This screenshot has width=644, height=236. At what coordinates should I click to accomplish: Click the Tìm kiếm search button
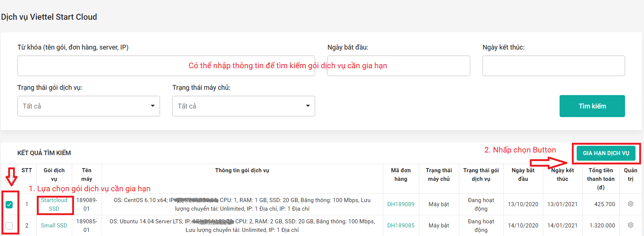pyautogui.click(x=592, y=106)
